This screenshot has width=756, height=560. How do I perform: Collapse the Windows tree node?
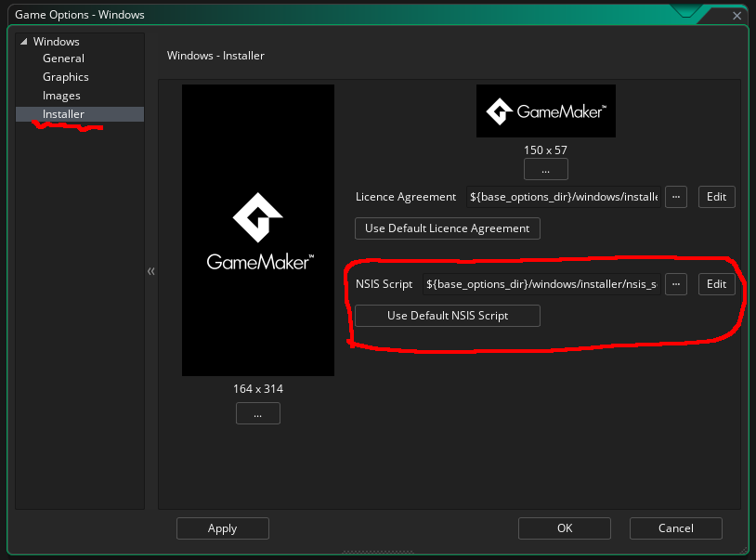[23, 42]
